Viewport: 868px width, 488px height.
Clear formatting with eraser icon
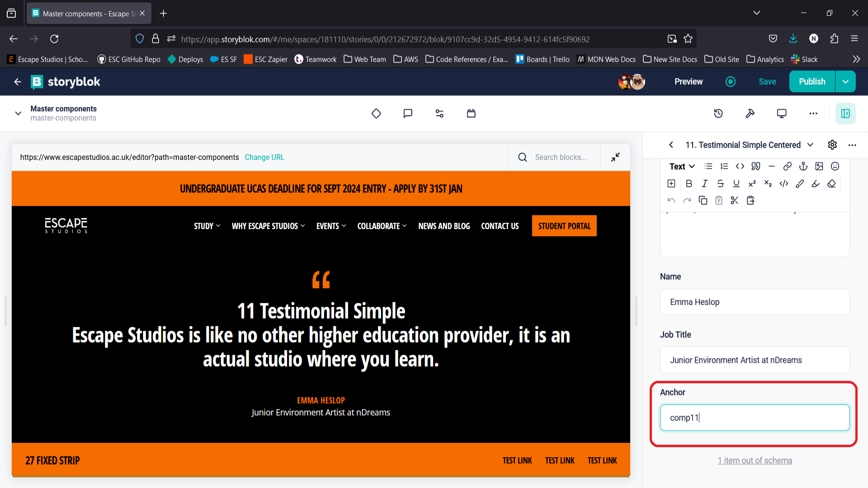pos(831,183)
